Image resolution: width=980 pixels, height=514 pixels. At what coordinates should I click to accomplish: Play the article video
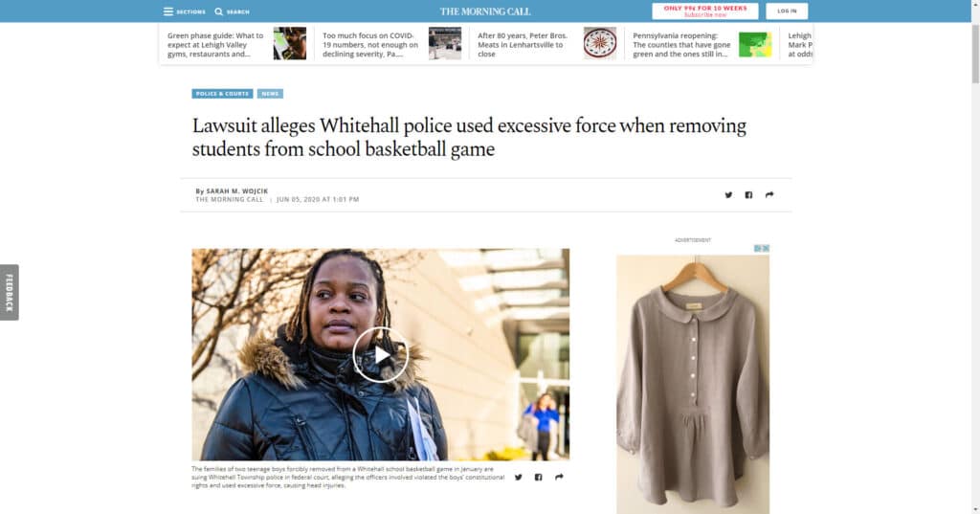[380, 355]
